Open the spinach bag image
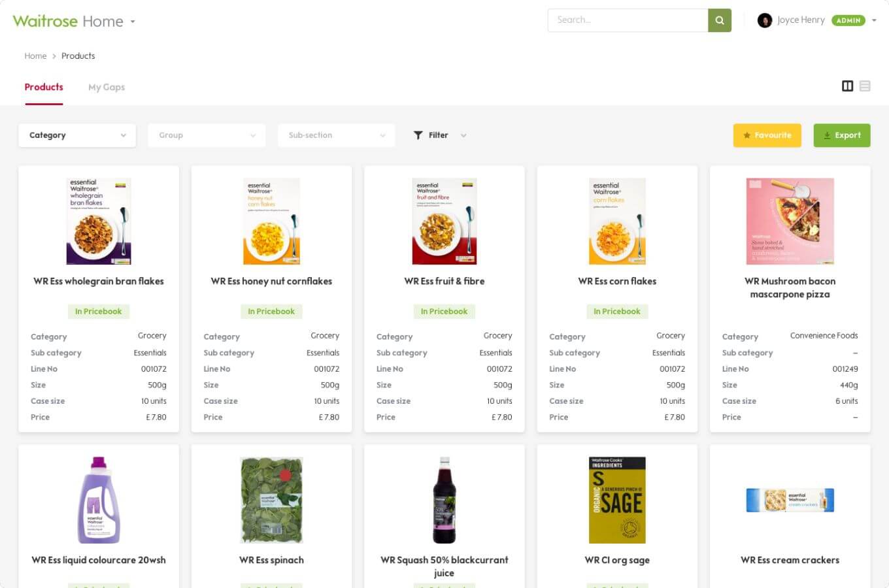 pos(271,500)
